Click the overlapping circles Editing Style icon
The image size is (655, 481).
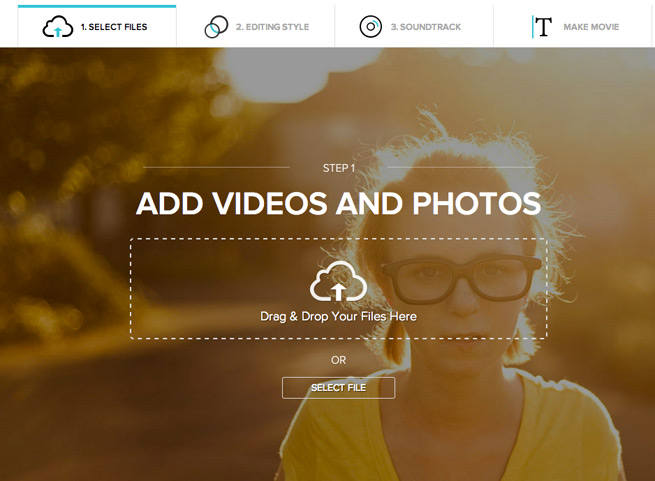pyautogui.click(x=216, y=27)
